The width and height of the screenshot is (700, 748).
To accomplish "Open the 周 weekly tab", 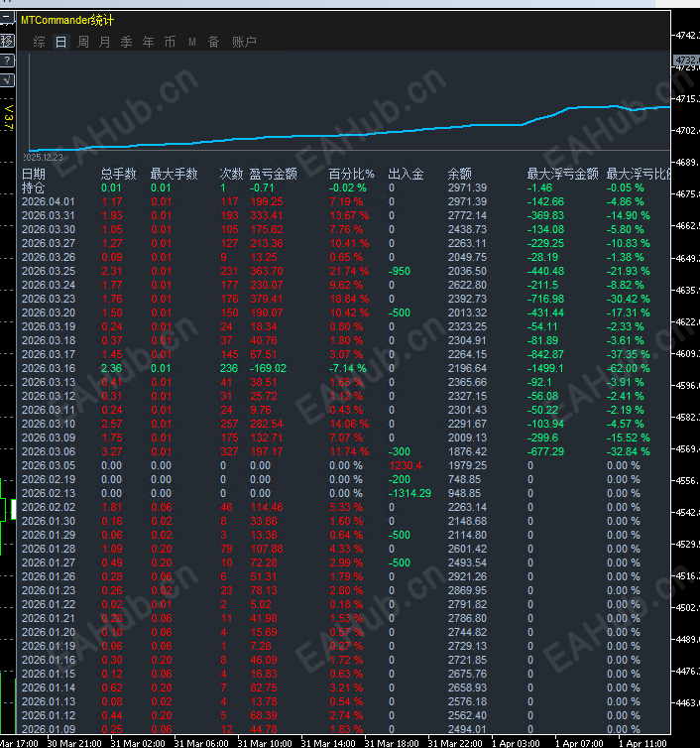I will coord(83,42).
